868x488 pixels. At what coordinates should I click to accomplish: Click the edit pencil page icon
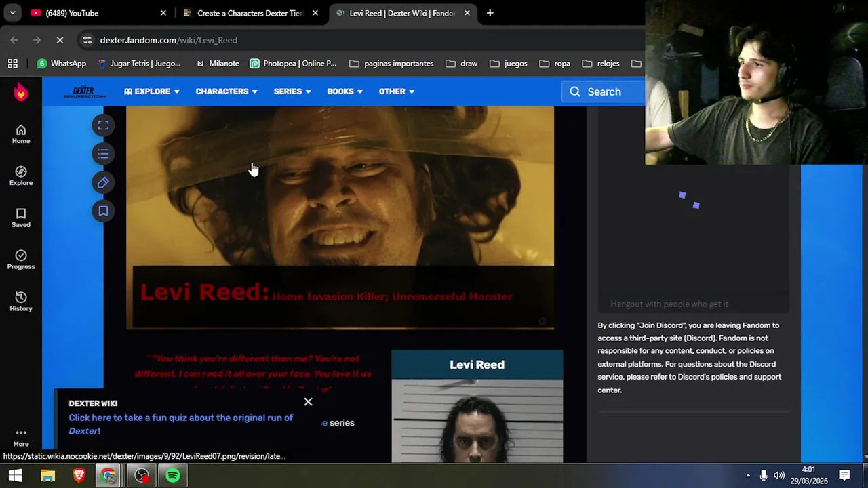click(x=103, y=182)
